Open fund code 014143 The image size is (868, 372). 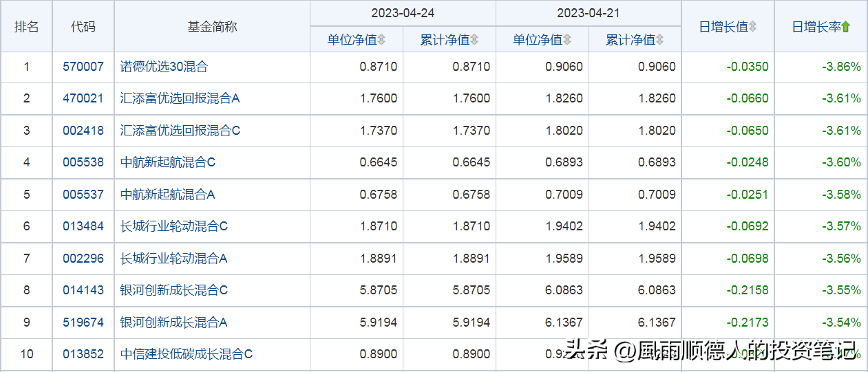[83, 290]
